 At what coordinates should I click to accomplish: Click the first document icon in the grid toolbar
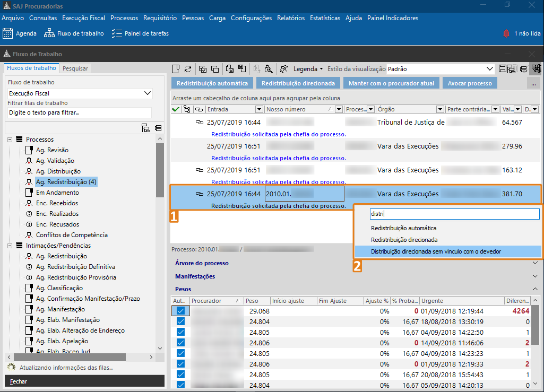pos(176,68)
